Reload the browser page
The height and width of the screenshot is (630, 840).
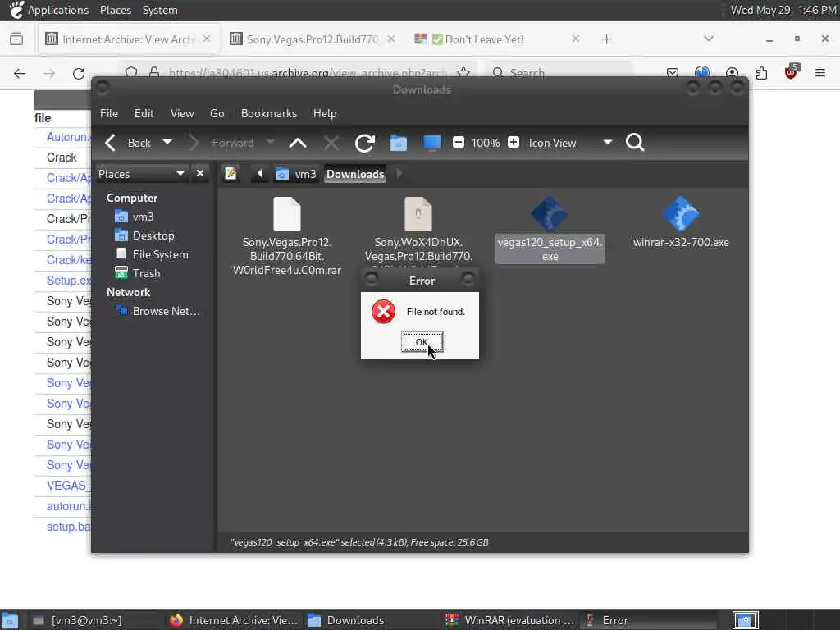tap(79, 73)
